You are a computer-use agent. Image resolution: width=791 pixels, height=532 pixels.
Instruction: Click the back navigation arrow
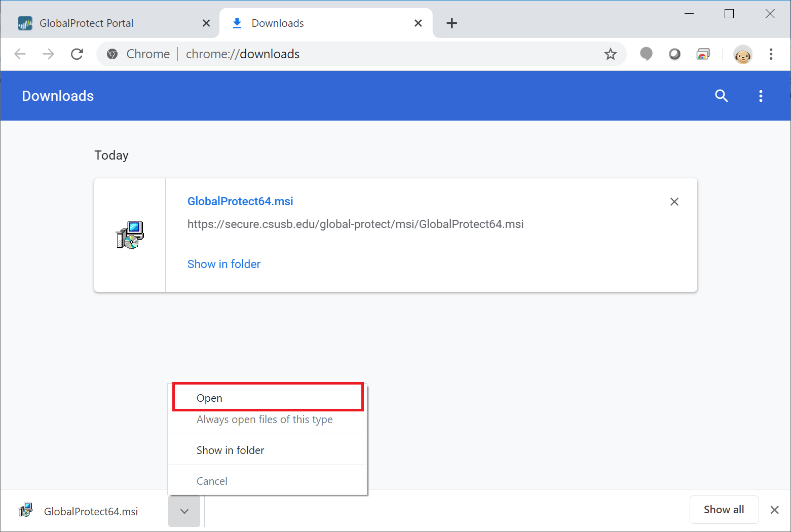[x=20, y=54]
